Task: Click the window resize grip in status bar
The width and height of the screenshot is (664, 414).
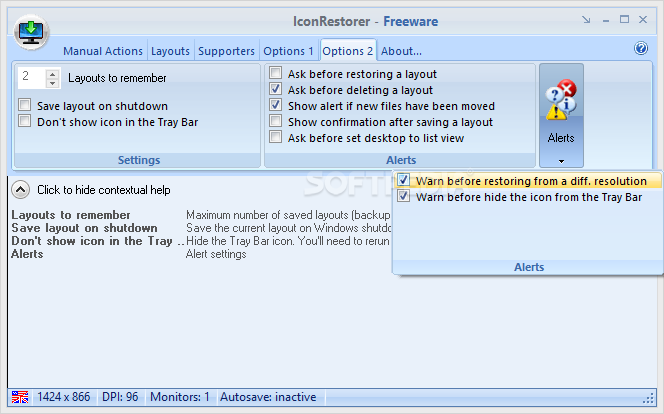Action: [648, 398]
